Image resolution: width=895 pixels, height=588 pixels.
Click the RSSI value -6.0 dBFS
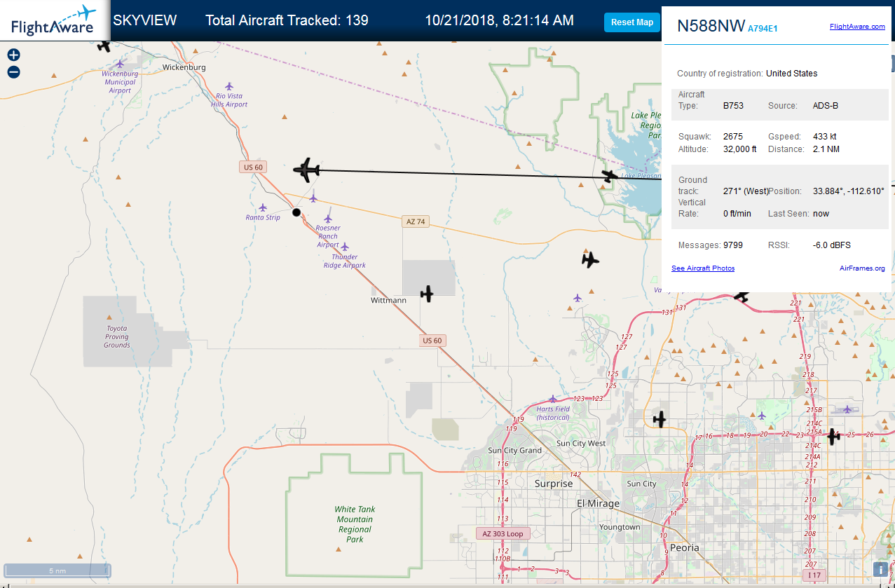tap(832, 245)
